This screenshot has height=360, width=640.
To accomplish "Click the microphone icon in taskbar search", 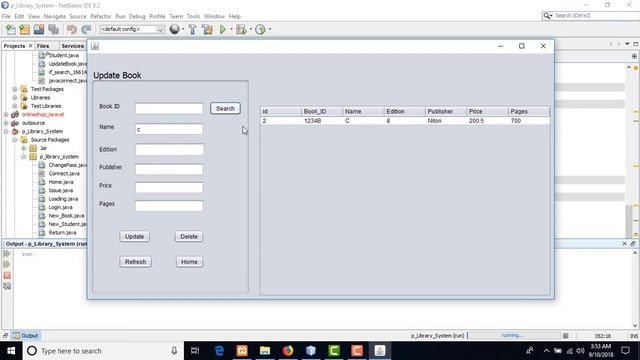I will click(x=174, y=351).
